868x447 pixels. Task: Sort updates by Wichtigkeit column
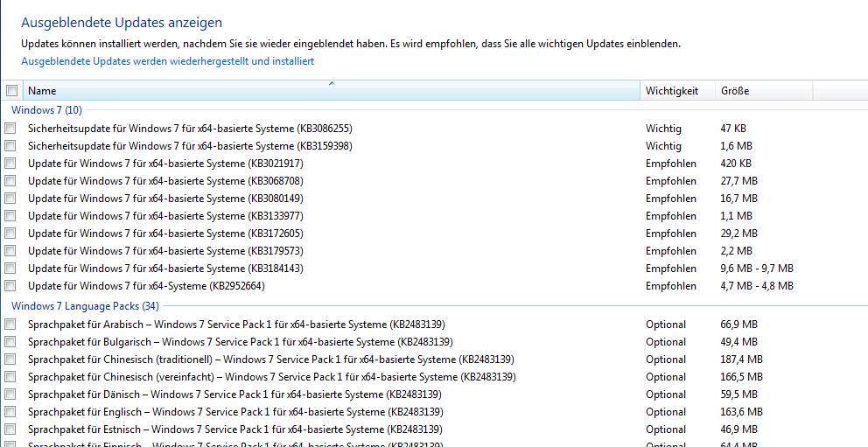pyautogui.click(x=672, y=91)
